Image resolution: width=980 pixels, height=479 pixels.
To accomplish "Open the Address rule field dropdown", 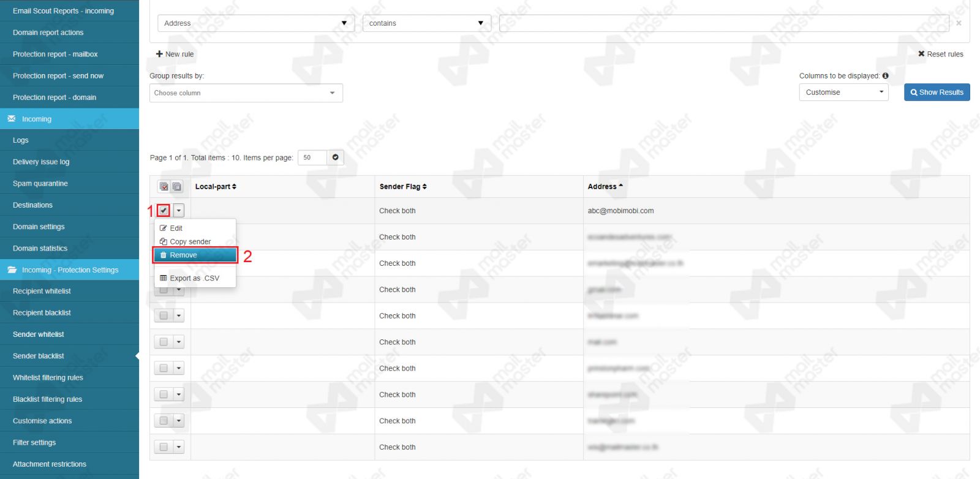I will point(256,23).
